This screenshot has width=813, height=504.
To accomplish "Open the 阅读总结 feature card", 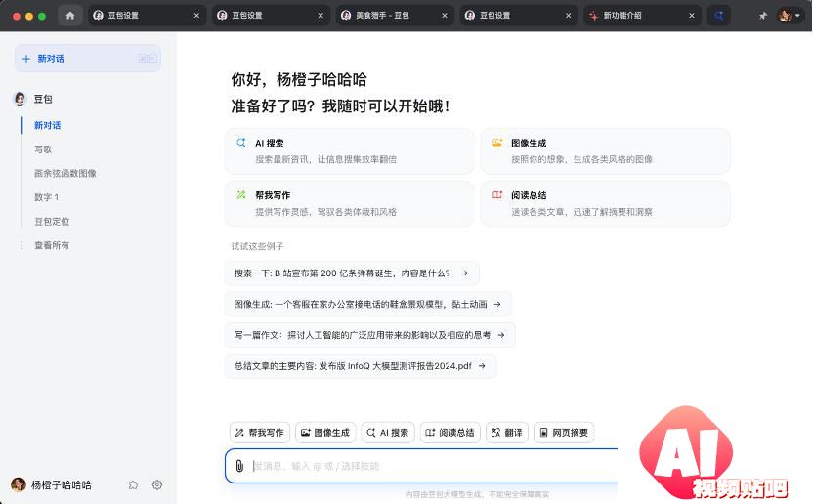I will [606, 203].
